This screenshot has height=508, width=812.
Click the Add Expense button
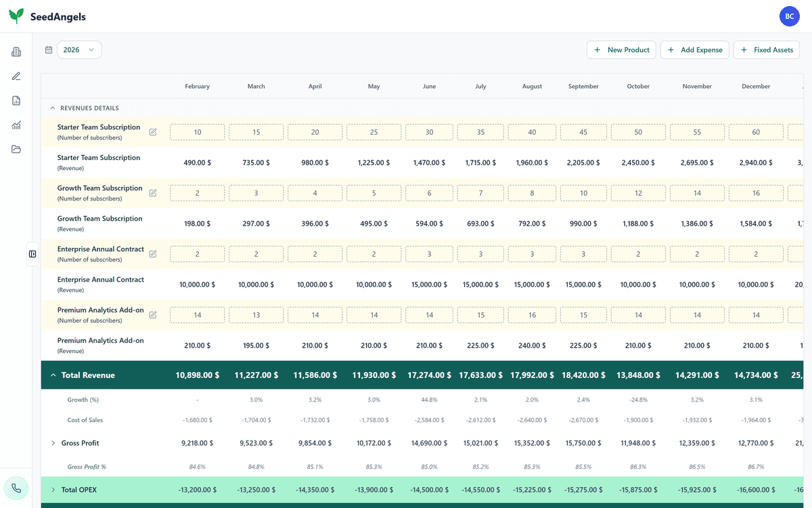tap(695, 50)
